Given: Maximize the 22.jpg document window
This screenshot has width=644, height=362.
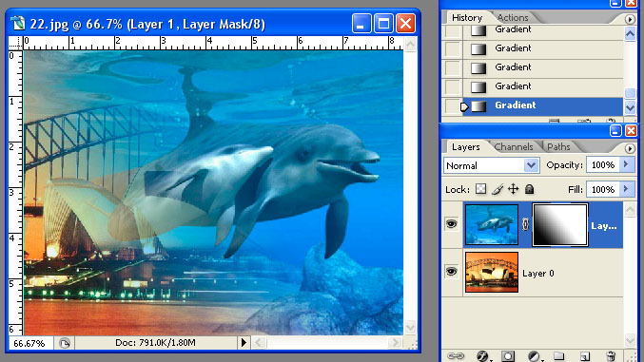Looking at the screenshot, I should [383, 24].
